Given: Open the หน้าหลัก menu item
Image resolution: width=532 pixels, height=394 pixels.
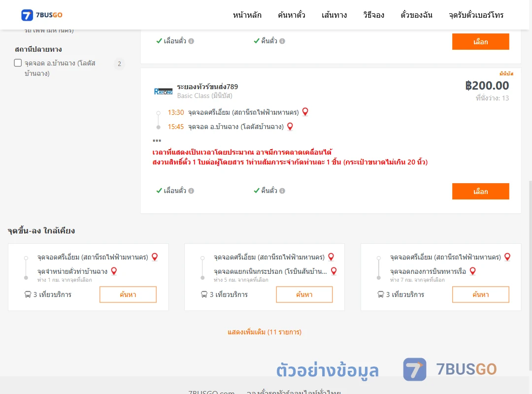Looking at the screenshot, I should coord(247,15).
